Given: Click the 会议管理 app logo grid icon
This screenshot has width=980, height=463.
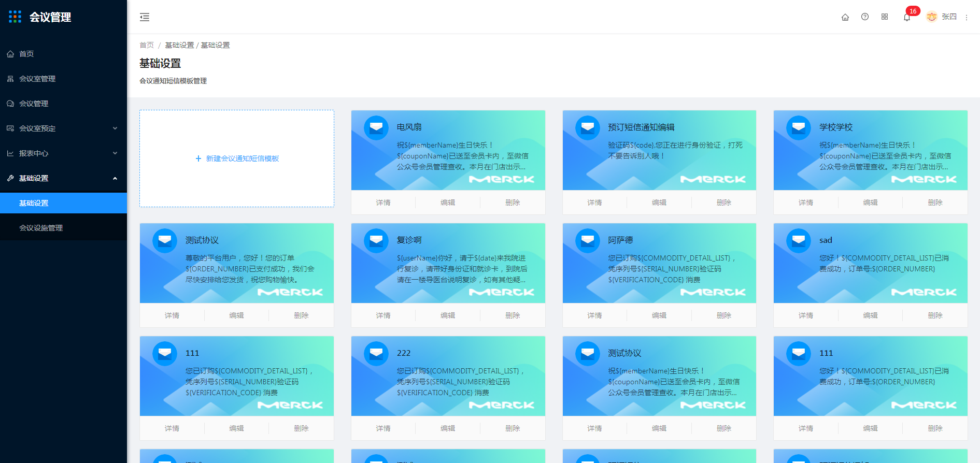Looking at the screenshot, I should tap(15, 17).
